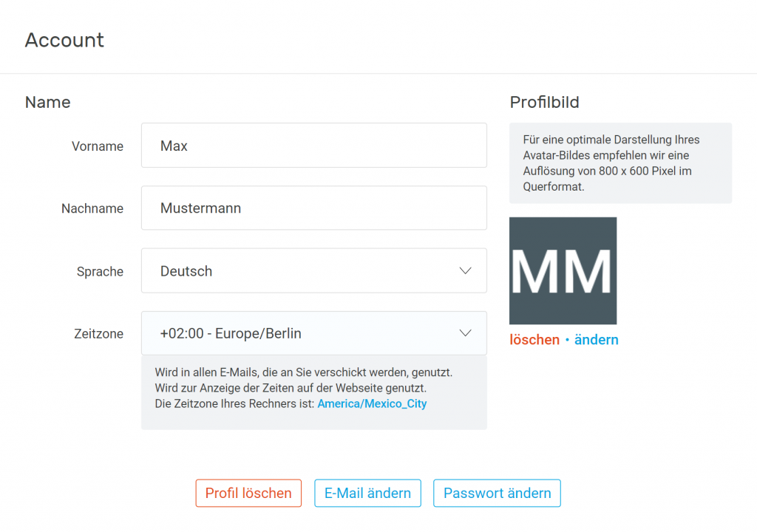Change profile picture via ändern link

(x=597, y=340)
